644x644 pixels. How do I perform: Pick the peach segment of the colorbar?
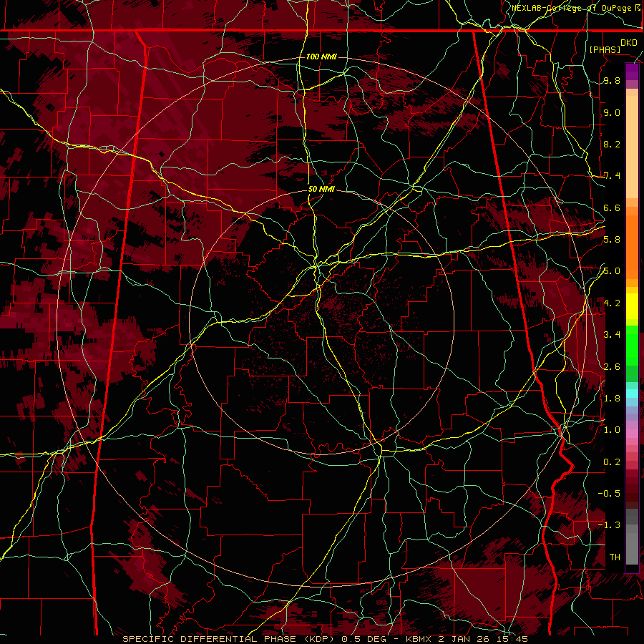[x=632, y=146]
